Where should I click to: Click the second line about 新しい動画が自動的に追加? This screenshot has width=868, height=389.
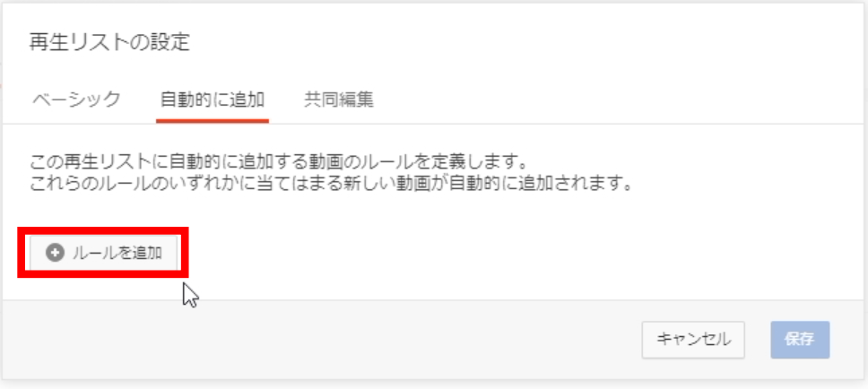(x=331, y=183)
